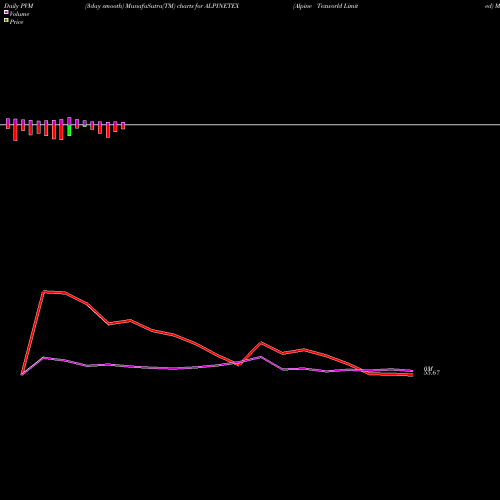Click the MunafaSutra charts for ALPINETEX heading
Viewport: 500px width, 500px height.
(x=162, y=6)
